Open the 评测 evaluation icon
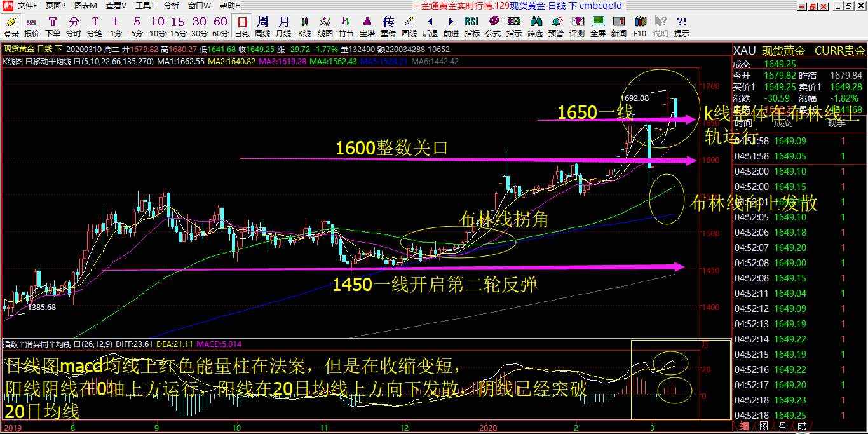The width and height of the screenshot is (868, 434). pos(577,26)
